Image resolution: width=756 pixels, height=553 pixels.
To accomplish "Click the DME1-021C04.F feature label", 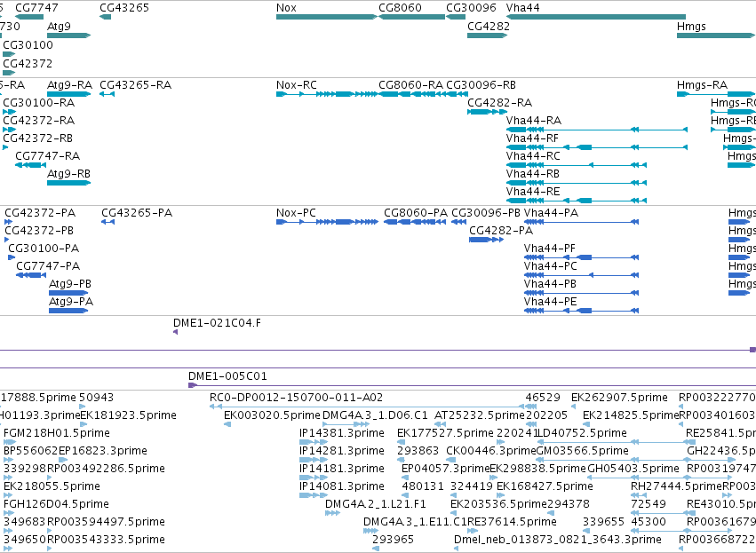I will 217,323.
